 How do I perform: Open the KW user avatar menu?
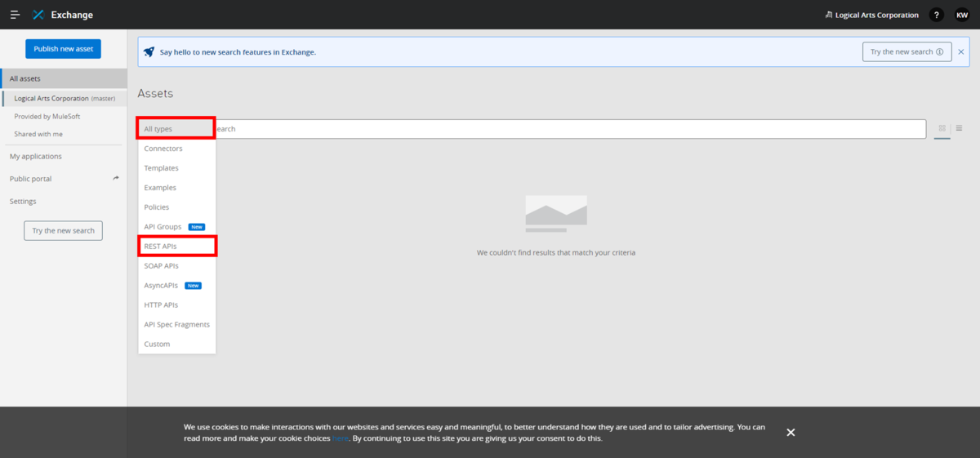pyautogui.click(x=962, y=15)
